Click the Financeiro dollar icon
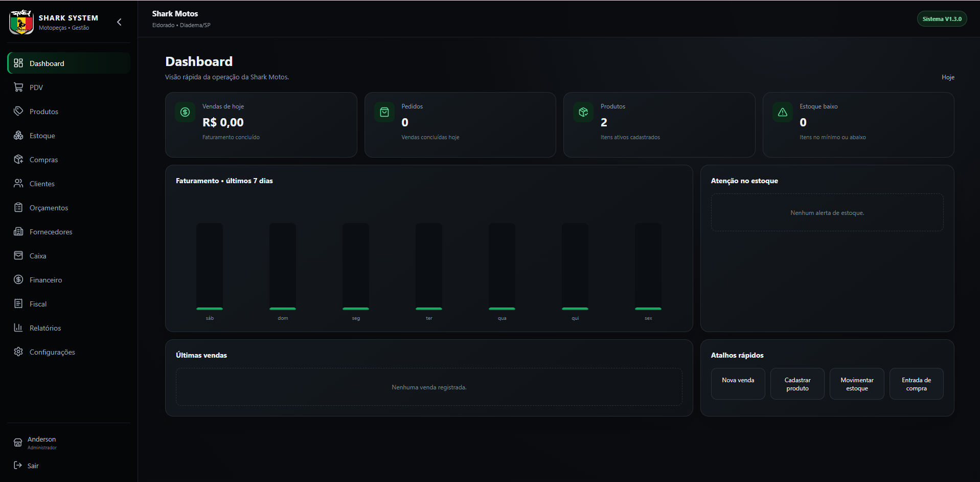The height and width of the screenshot is (482, 980). click(x=18, y=279)
